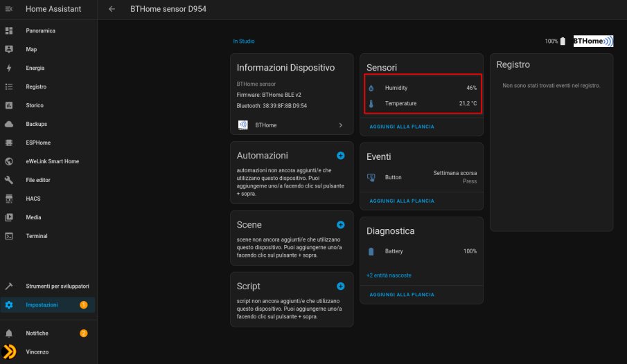Viewport: 627px width, 364px height.
Task: Click the eWeLink Smart Home globe icon
Action: (9, 161)
